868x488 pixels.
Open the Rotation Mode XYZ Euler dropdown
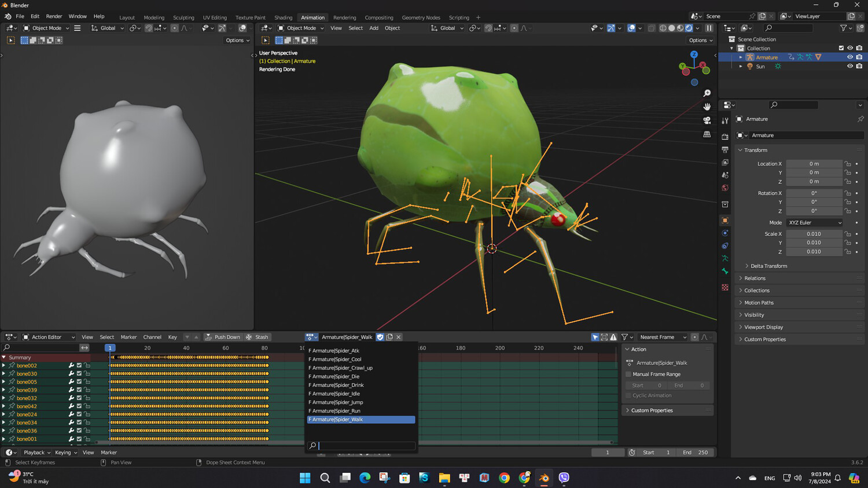[814, 223]
